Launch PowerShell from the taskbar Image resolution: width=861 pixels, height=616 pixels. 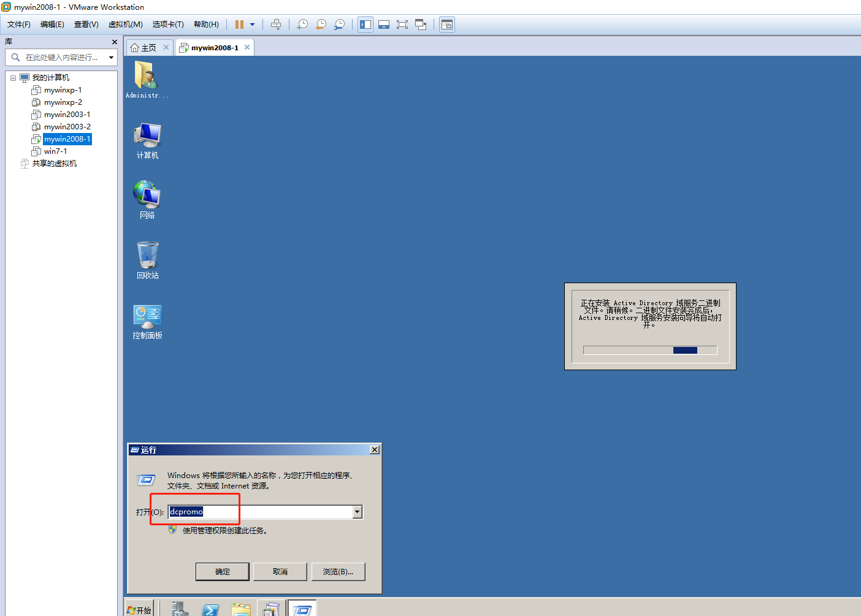(x=210, y=609)
